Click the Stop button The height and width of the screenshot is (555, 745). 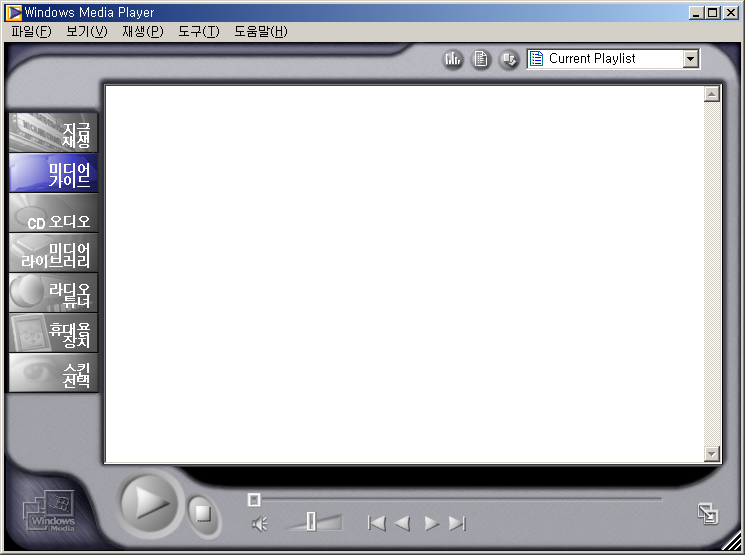[203, 514]
